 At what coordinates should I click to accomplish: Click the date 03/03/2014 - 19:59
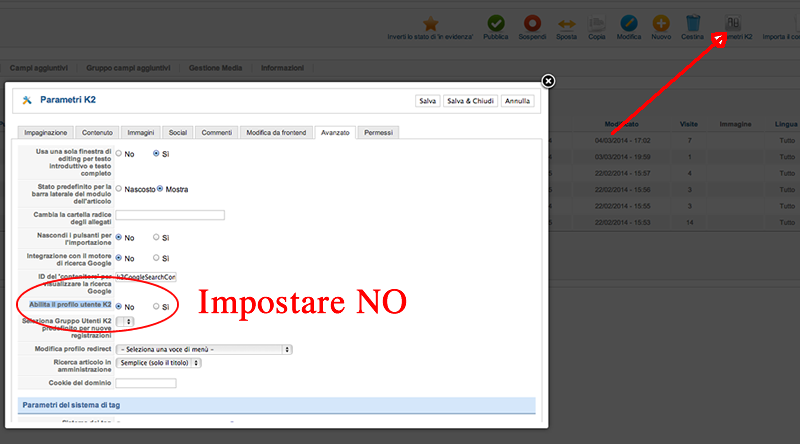[x=622, y=157]
